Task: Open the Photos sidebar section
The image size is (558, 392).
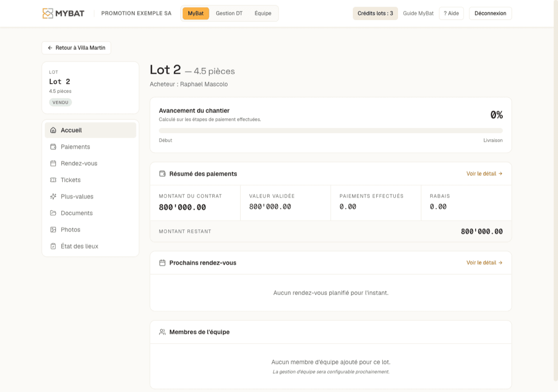Action: click(x=90, y=230)
